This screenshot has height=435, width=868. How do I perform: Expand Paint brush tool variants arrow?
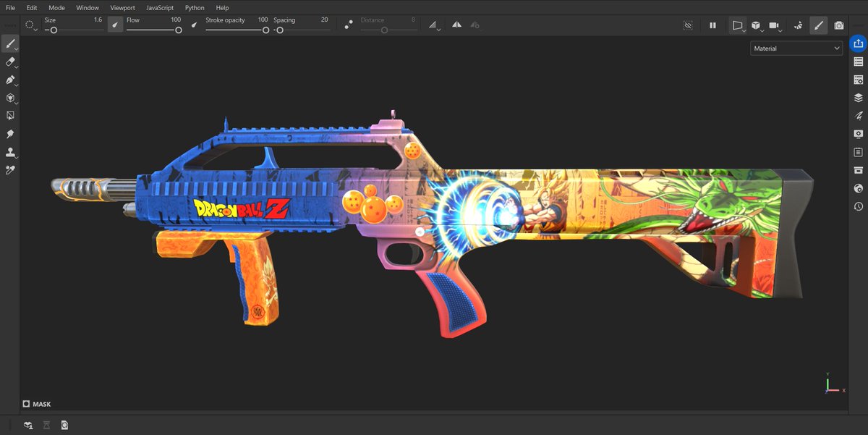coord(17,50)
